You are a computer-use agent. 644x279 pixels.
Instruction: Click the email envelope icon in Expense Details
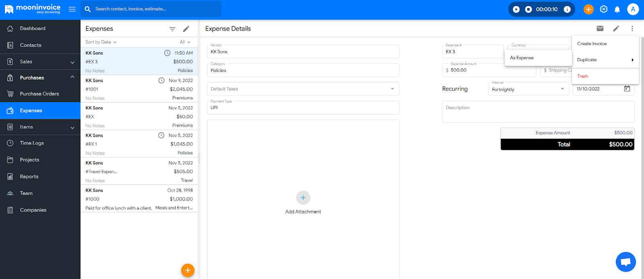pos(600,29)
